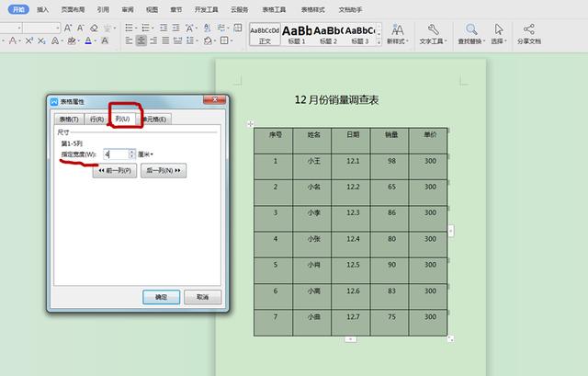
Task: Click the document title 12月份销量调查表
Action: pos(336,100)
